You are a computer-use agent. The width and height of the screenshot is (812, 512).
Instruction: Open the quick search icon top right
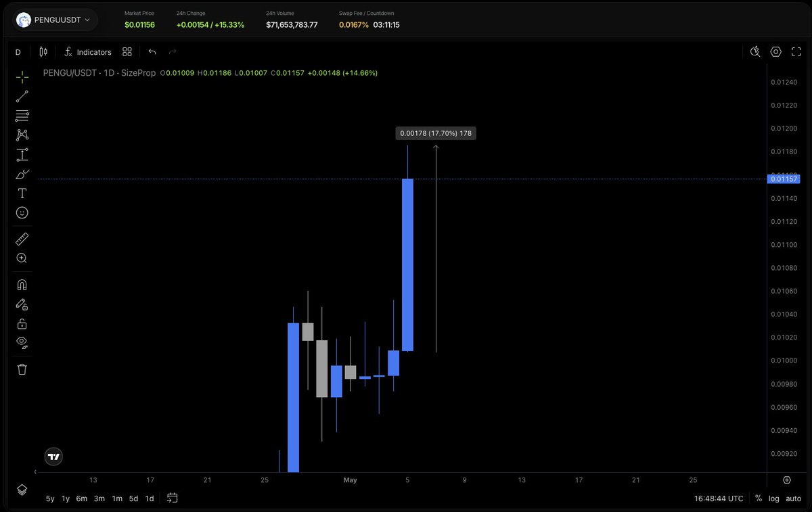pos(756,52)
